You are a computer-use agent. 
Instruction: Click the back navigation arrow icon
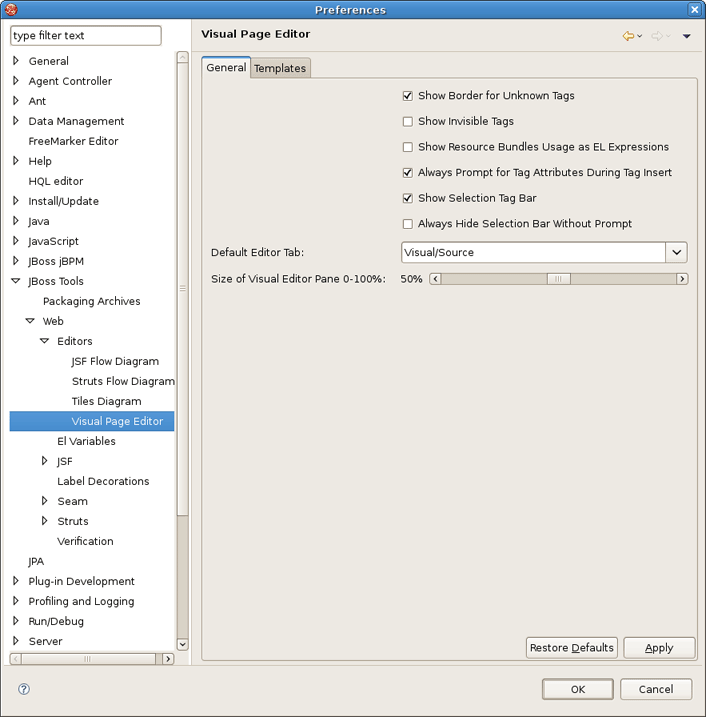628,36
